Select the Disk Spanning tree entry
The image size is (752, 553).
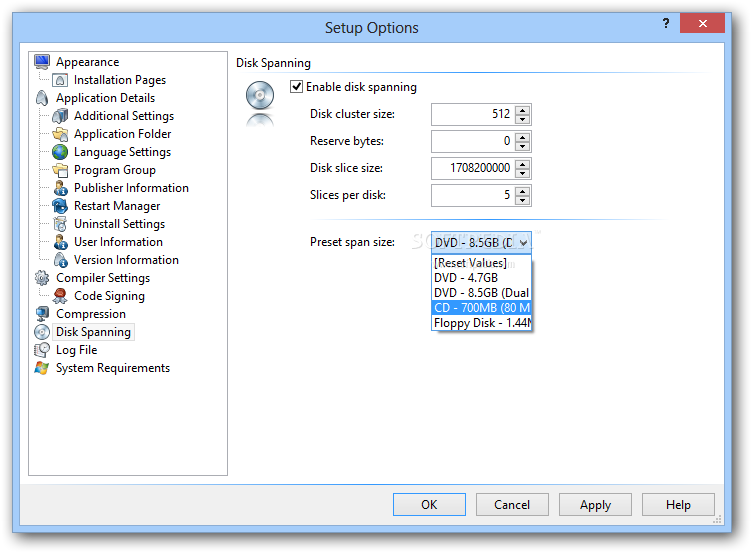click(94, 332)
